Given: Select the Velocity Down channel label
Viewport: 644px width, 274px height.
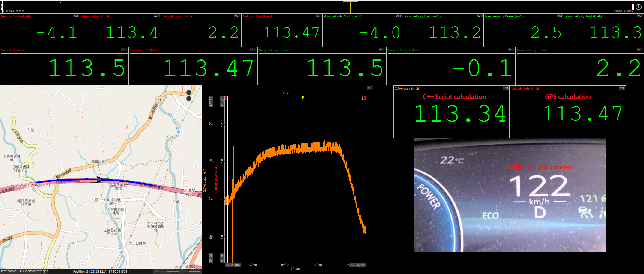Looking at the screenshot, I should 178,16.
